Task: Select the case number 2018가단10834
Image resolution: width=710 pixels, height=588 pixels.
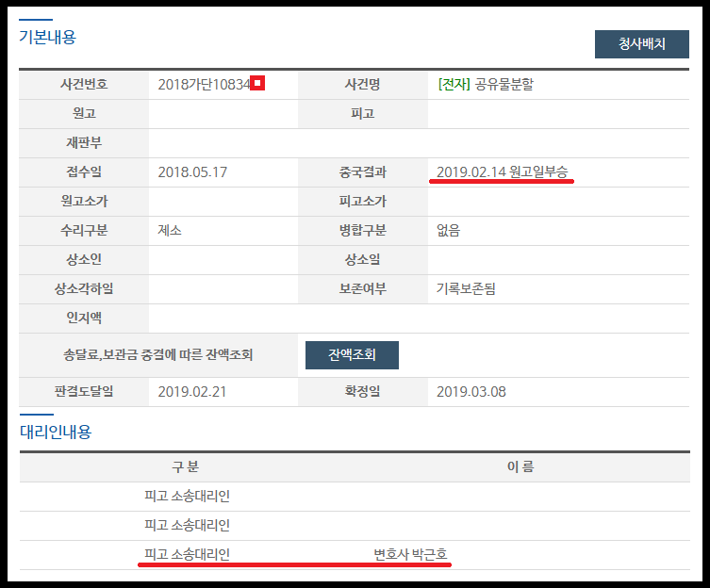Action: coord(204,85)
